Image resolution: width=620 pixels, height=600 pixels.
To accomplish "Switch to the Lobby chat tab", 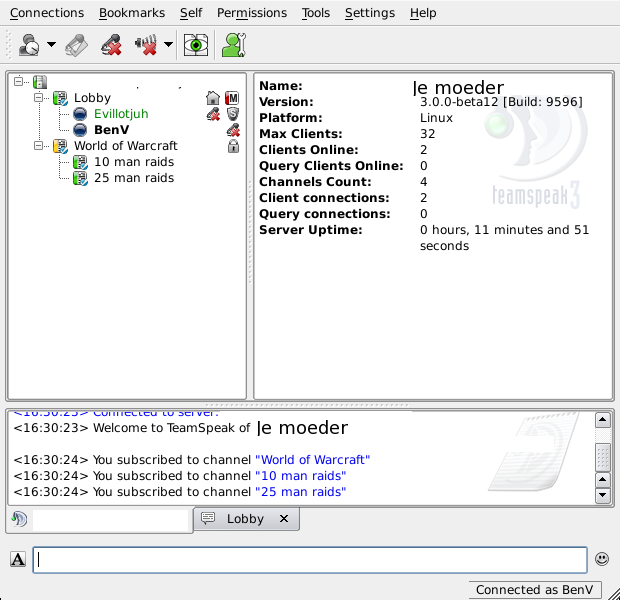I will [246, 519].
